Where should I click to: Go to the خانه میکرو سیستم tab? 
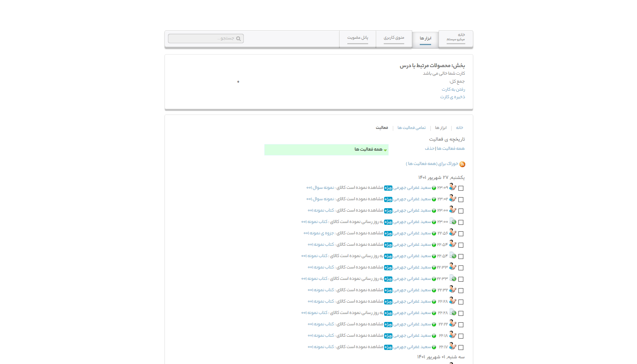(x=455, y=37)
